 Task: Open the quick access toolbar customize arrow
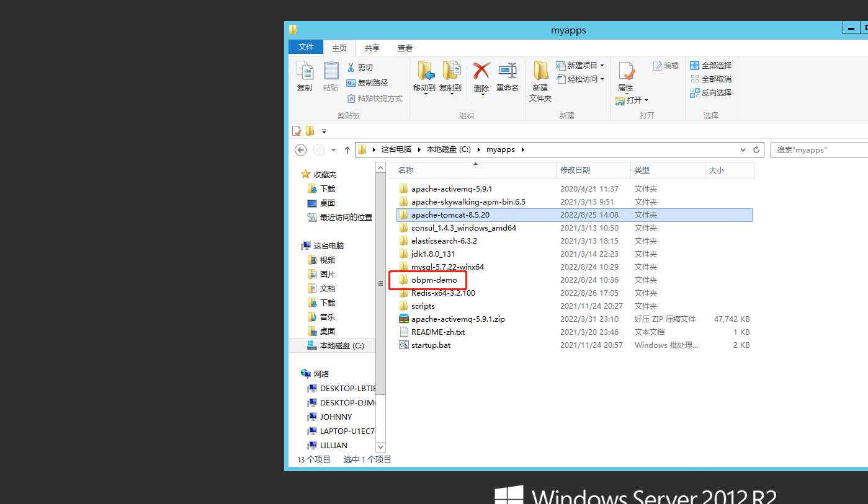click(324, 131)
